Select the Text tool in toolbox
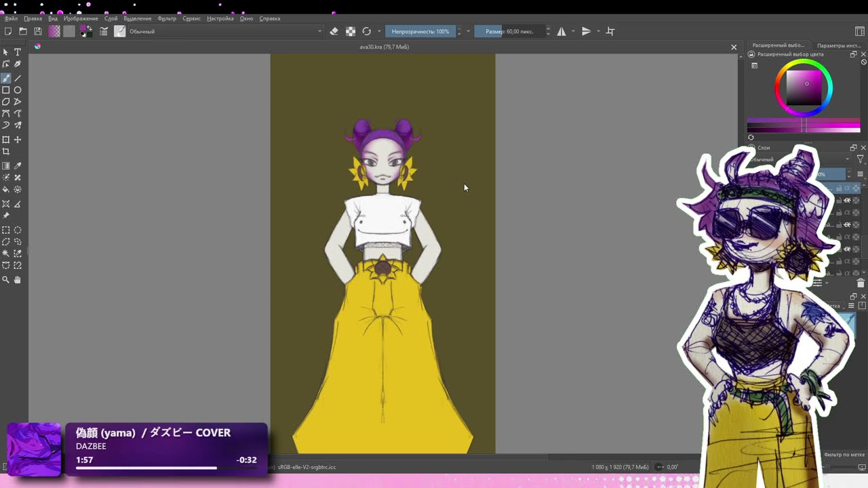The width and height of the screenshot is (868, 488). [18, 52]
